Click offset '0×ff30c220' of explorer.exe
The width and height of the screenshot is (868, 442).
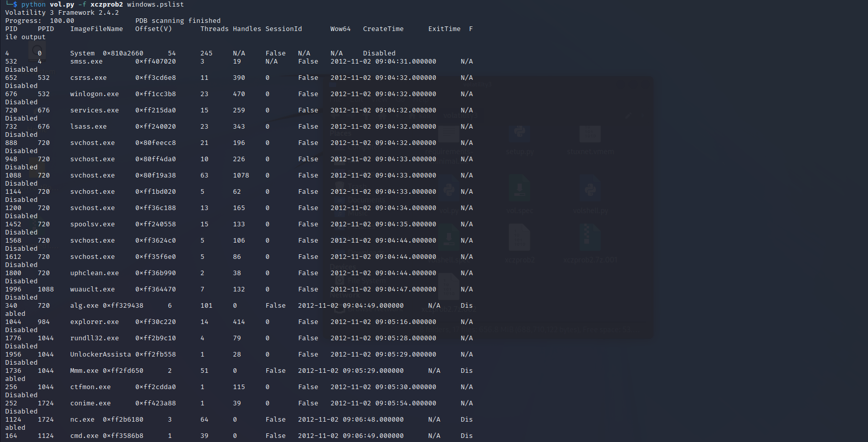click(156, 322)
